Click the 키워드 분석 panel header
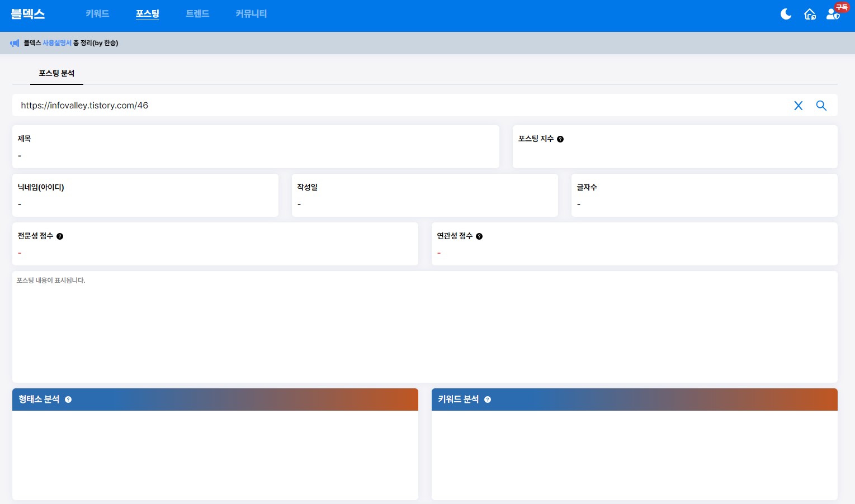The width and height of the screenshot is (855, 504). (x=635, y=400)
